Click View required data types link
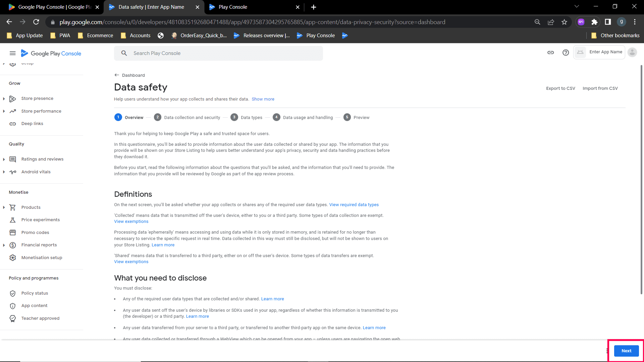The image size is (644, 362). pos(354,205)
